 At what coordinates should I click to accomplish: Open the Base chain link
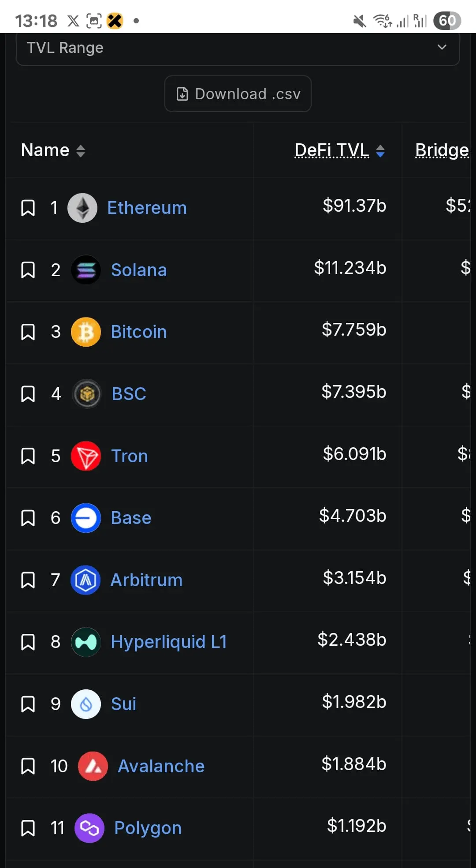pyautogui.click(x=131, y=518)
